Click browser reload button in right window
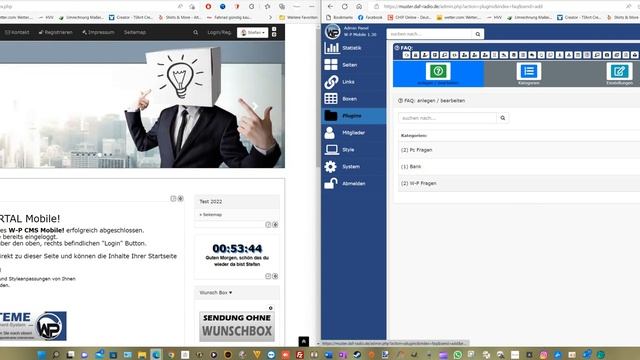 [344, 7]
